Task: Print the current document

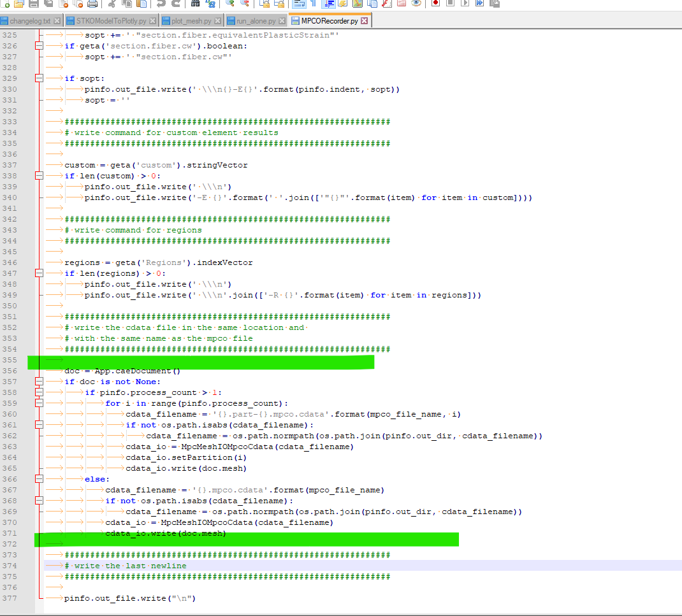Action: tap(92, 3)
